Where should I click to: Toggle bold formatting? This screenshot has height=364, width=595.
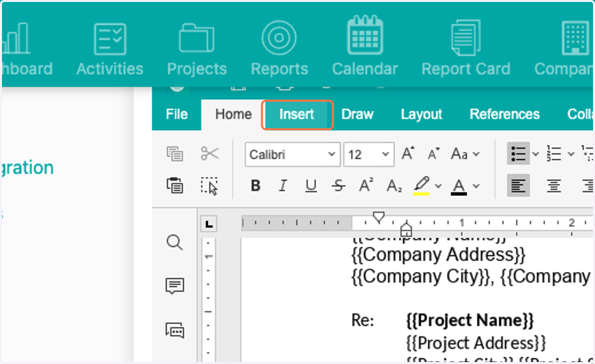(255, 186)
